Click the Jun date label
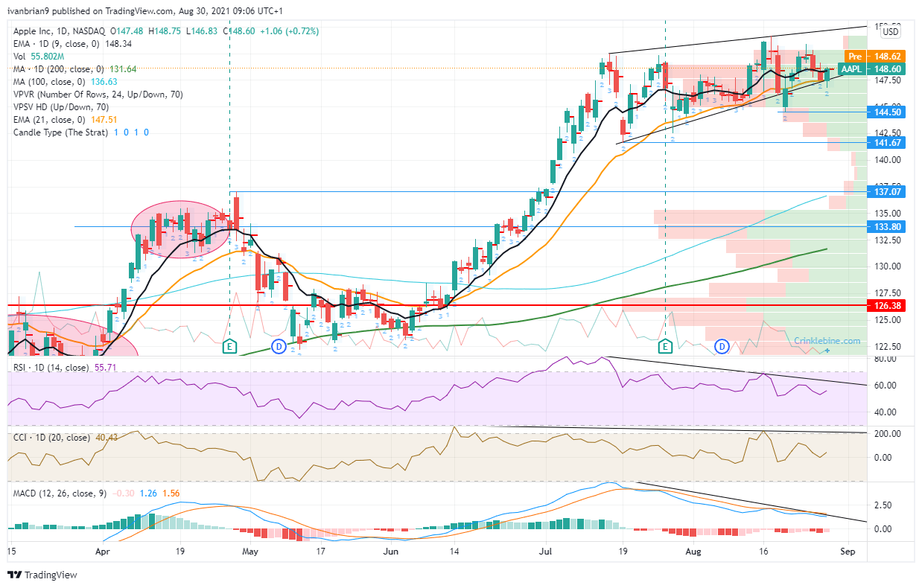Image resolution: width=922 pixels, height=588 pixels. (391, 552)
